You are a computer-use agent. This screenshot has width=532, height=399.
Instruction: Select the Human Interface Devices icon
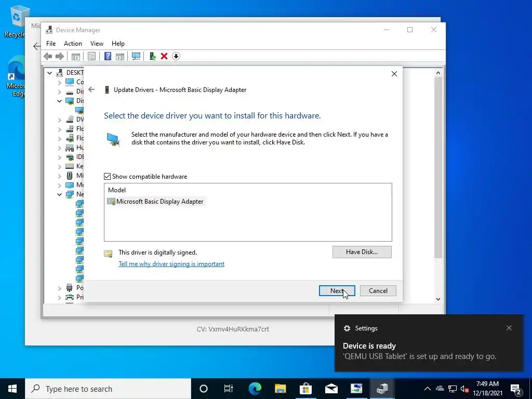[x=70, y=148]
